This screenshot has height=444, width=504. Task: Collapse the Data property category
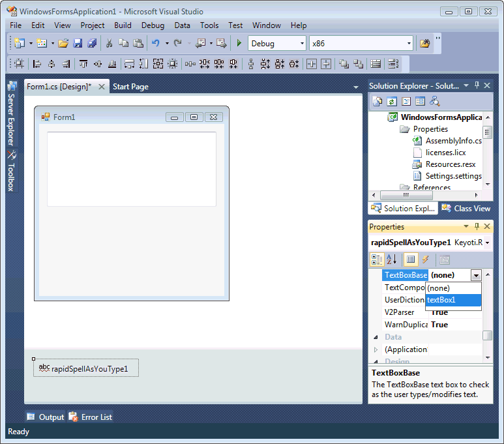pos(376,337)
